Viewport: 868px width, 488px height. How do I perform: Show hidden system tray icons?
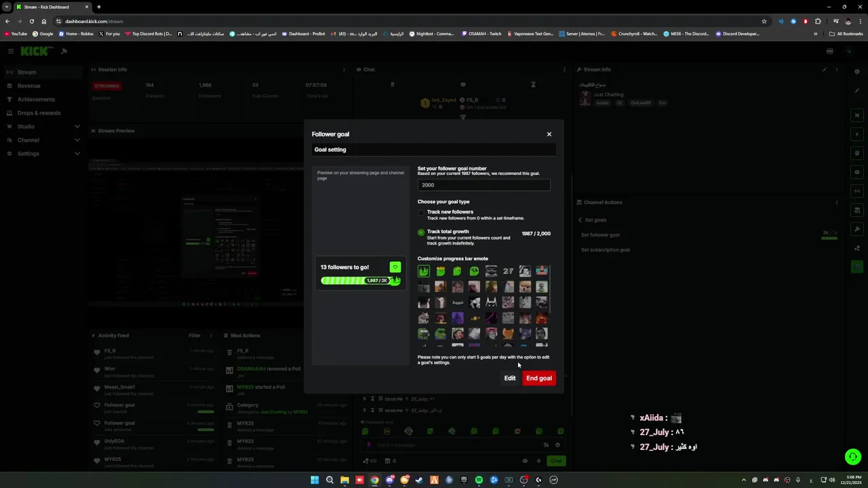click(743, 480)
